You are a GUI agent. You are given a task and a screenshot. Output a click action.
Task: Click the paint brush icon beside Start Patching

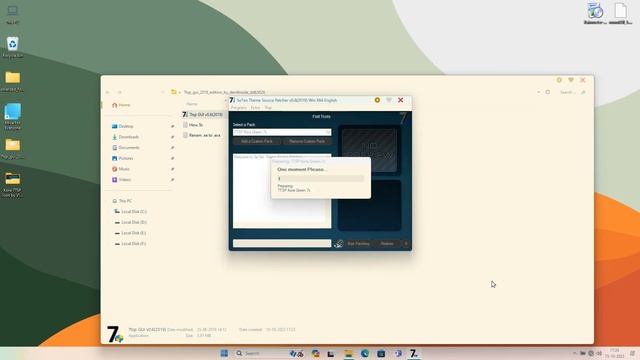(x=338, y=244)
